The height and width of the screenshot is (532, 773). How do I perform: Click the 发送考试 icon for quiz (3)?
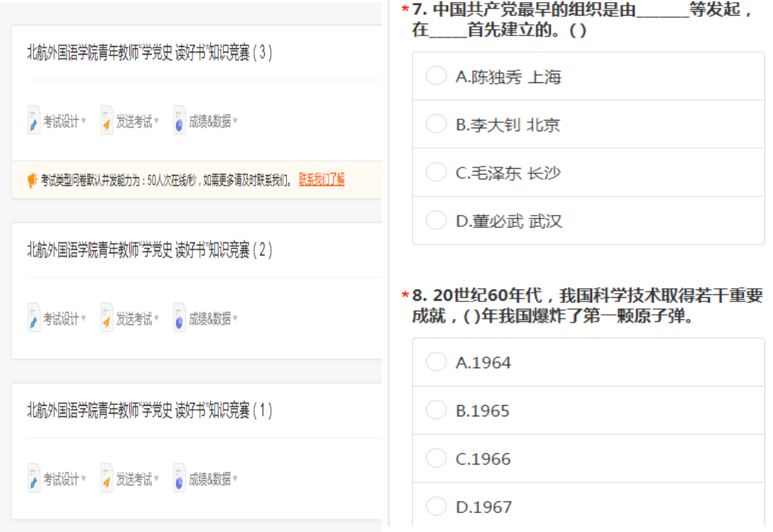(x=106, y=121)
